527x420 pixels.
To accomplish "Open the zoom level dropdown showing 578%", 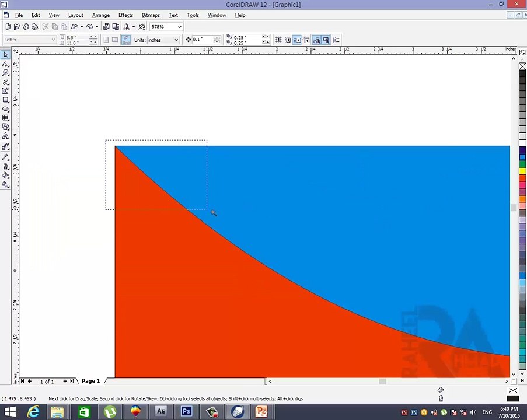I will pos(180,27).
